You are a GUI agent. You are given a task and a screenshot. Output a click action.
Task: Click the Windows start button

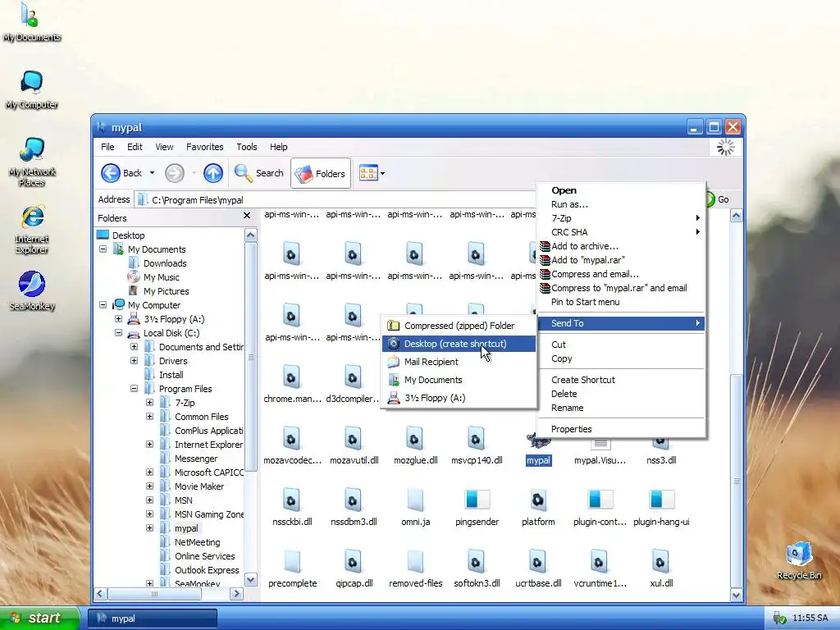point(39,618)
